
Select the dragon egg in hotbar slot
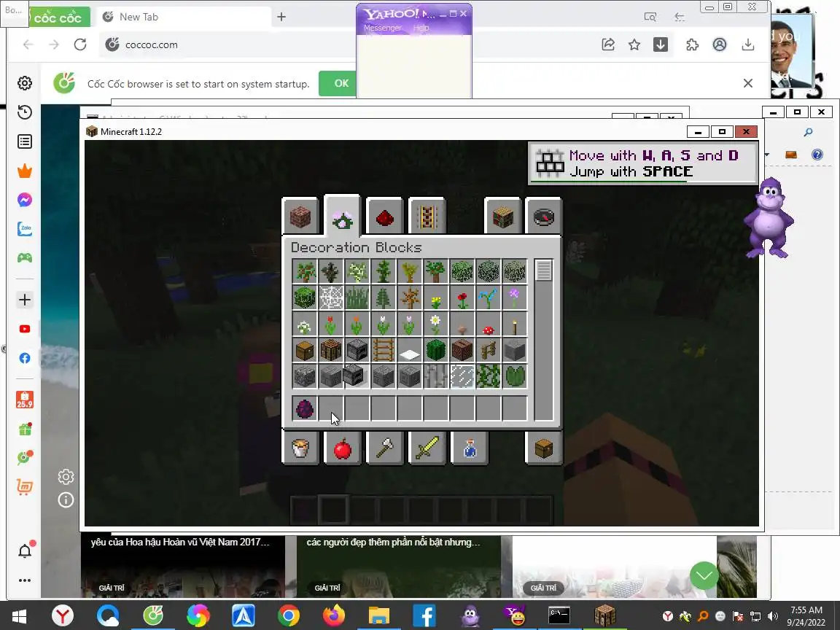tap(305, 409)
